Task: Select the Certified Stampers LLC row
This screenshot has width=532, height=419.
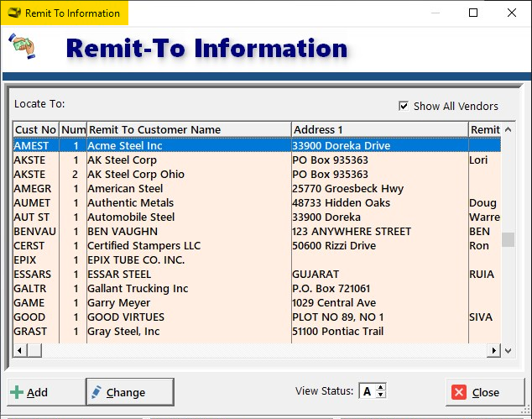Action: (257, 245)
